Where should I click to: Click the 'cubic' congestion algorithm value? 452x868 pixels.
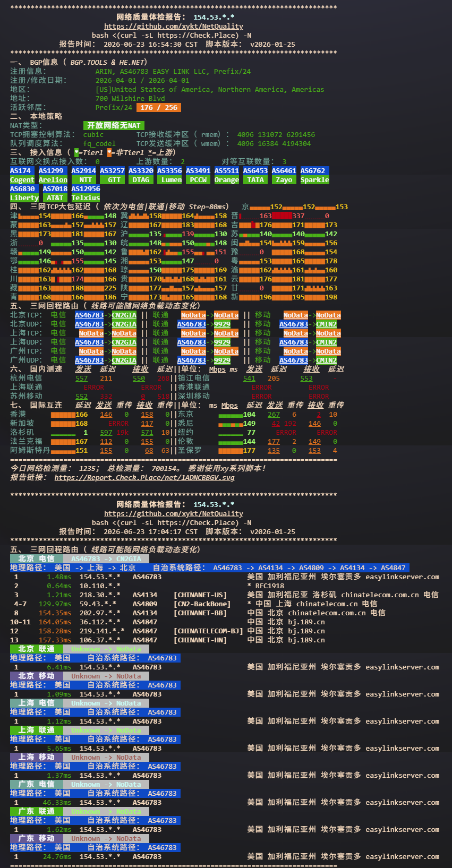tap(93, 134)
